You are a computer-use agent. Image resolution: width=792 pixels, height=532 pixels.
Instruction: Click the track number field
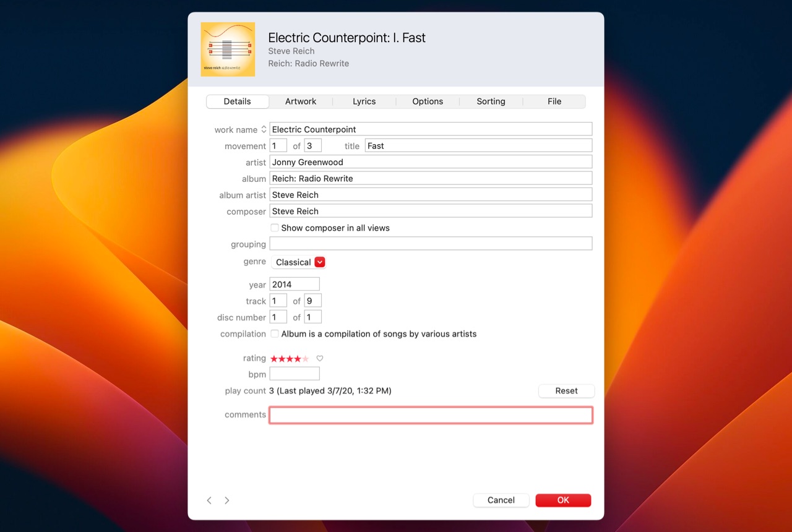pyautogui.click(x=278, y=301)
